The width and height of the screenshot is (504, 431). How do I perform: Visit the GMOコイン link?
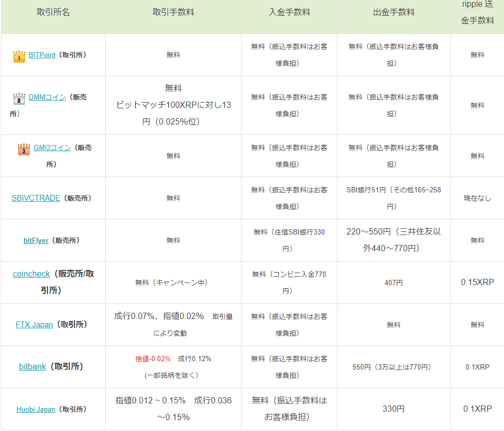point(52,147)
